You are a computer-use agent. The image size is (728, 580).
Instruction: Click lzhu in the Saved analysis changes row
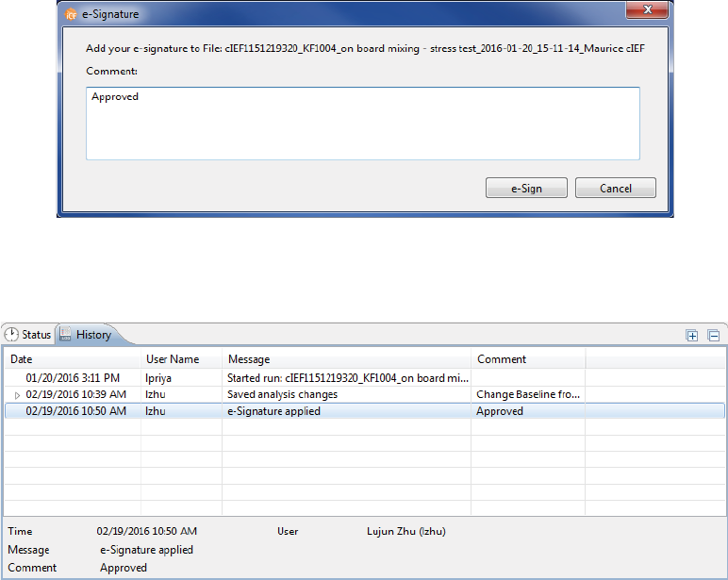coord(155,394)
